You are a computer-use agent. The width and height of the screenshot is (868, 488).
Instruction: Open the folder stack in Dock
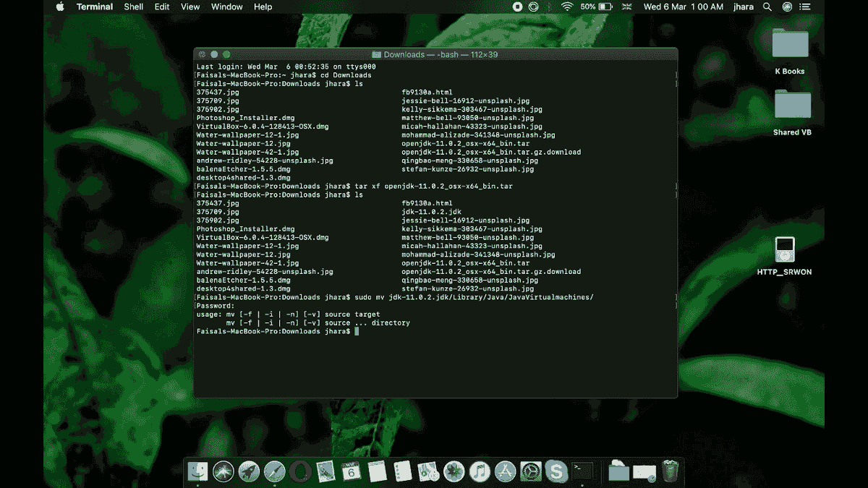coord(618,471)
